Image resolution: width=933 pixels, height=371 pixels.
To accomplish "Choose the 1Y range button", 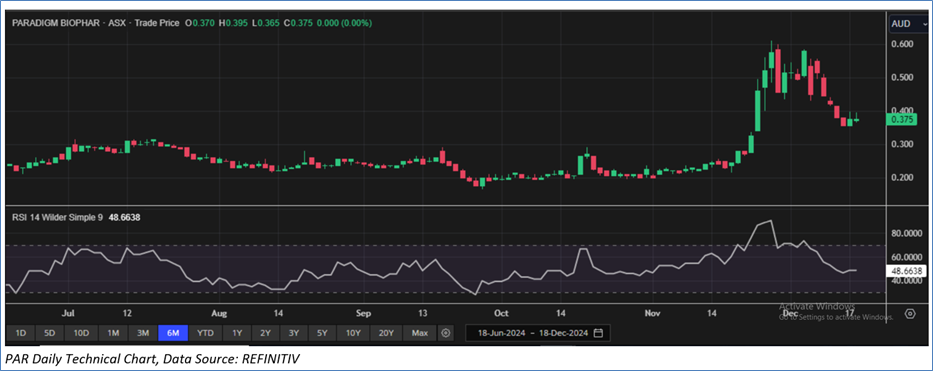I will pyautogui.click(x=237, y=333).
